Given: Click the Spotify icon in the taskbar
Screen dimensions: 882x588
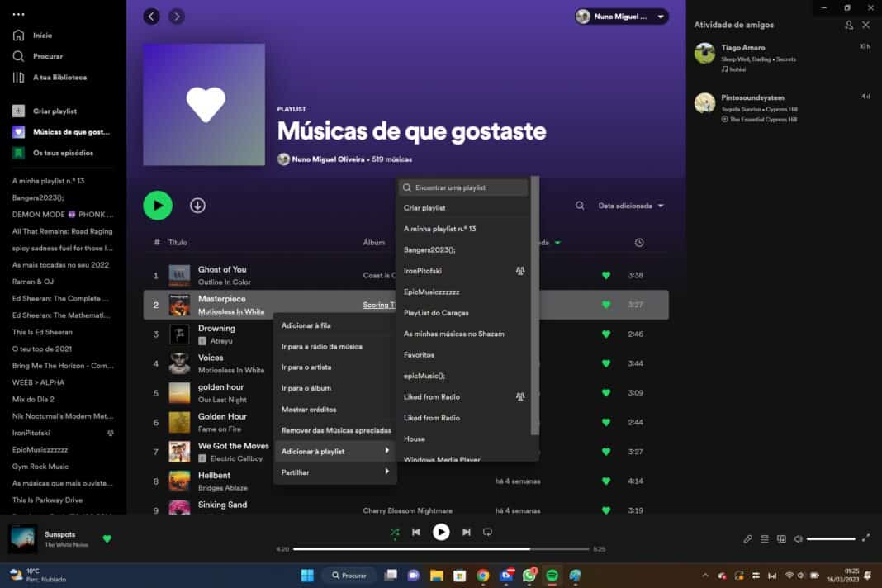Looking at the screenshot, I should 552,575.
